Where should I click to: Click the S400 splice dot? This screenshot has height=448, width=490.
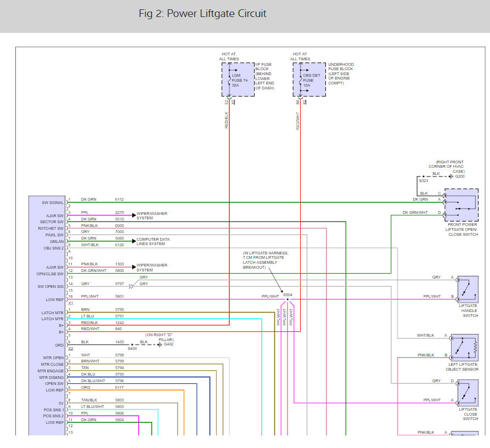click(x=132, y=345)
